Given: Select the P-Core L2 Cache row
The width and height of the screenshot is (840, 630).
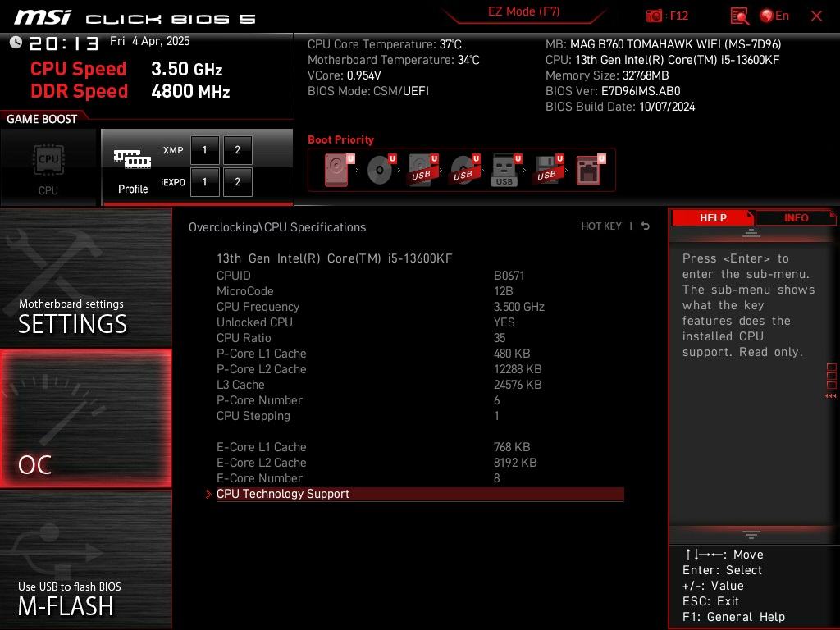Looking at the screenshot, I should coord(420,368).
